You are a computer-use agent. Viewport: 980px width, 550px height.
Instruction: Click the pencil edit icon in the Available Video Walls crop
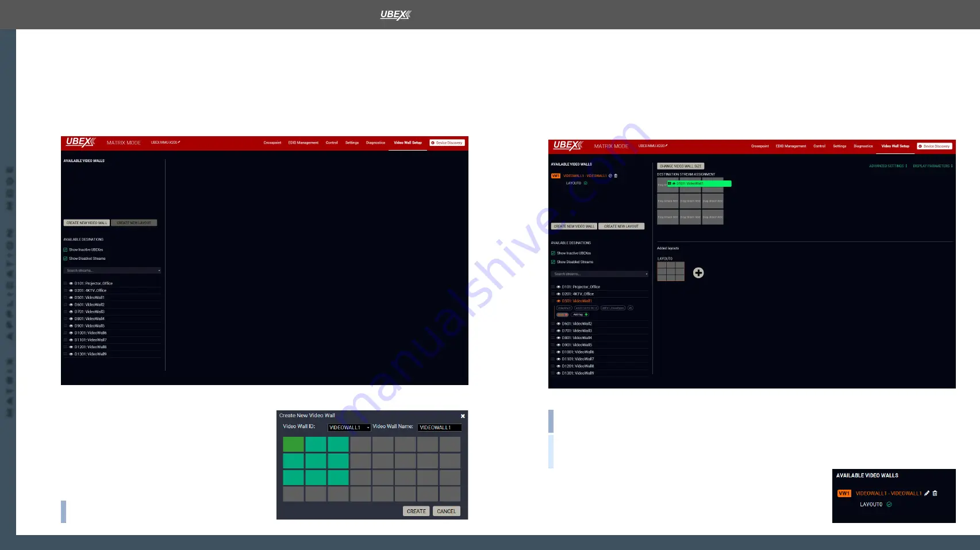pyautogui.click(x=927, y=493)
